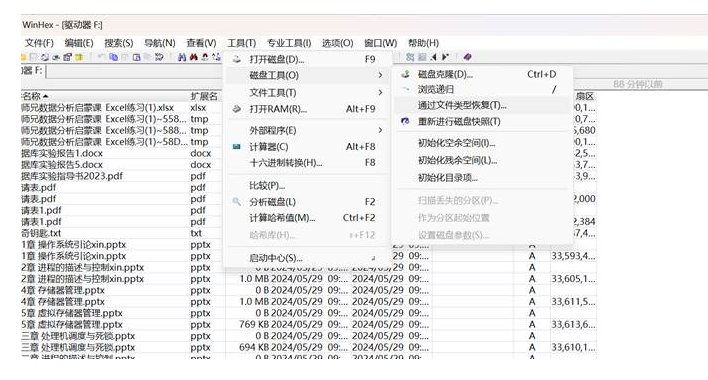Click the sector value 33,611,5...

(573, 301)
